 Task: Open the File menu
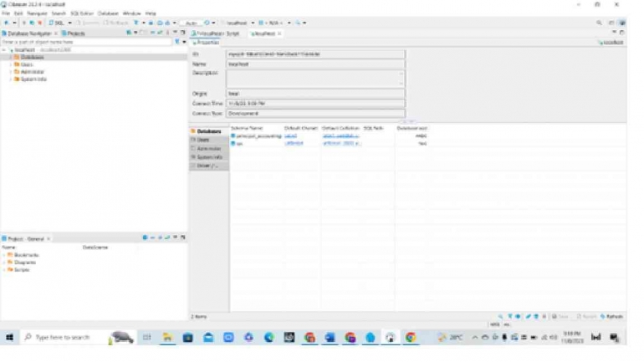tap(5, 13)
